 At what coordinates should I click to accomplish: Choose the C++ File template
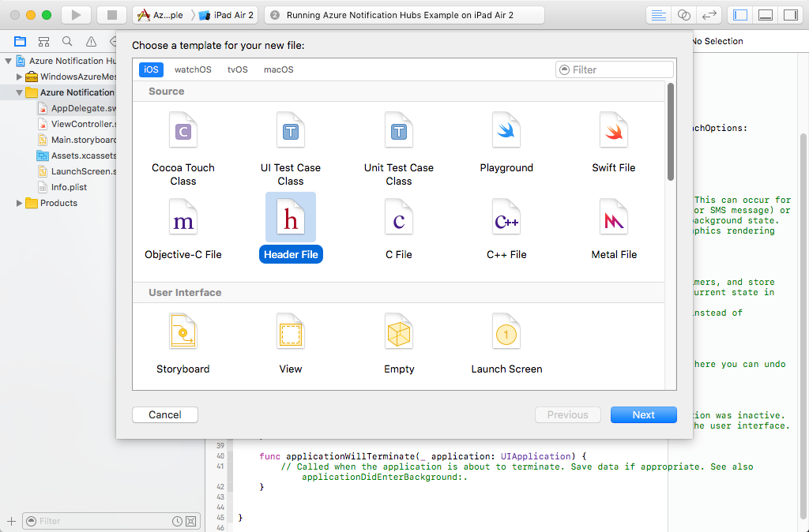(506, 229)
